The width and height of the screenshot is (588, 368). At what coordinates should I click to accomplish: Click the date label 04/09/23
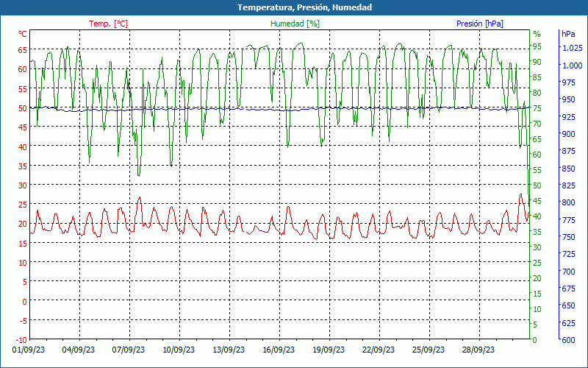pos(79,350)
